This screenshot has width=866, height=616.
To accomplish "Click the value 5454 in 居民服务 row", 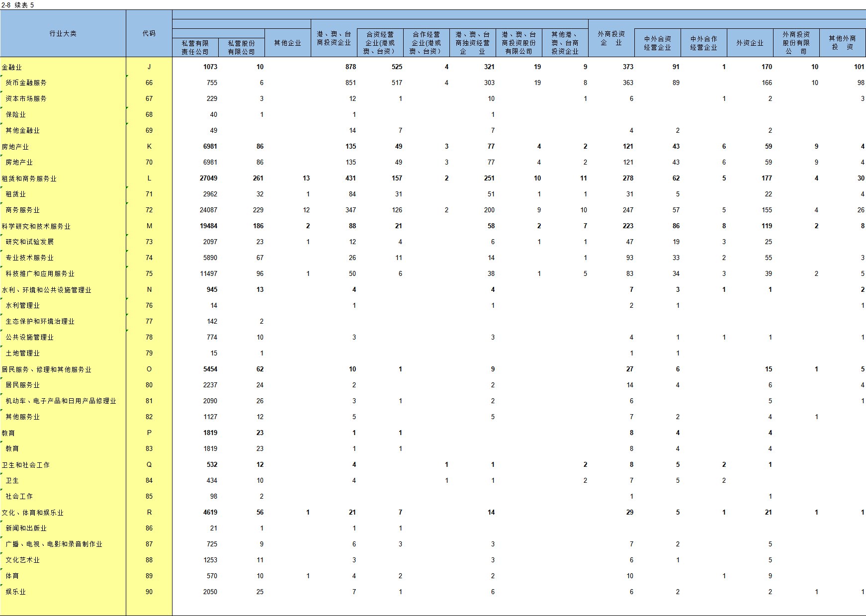I will (x=210, y=369).
